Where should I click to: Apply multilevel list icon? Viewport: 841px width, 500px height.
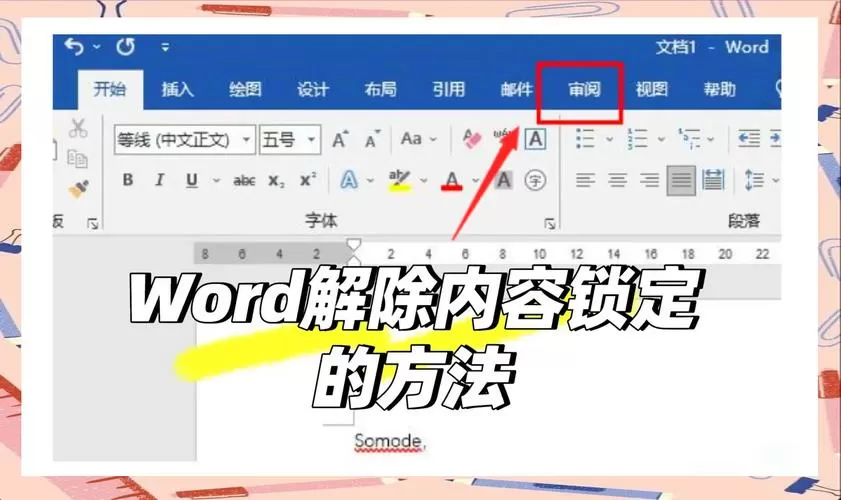tap(689, 138)
